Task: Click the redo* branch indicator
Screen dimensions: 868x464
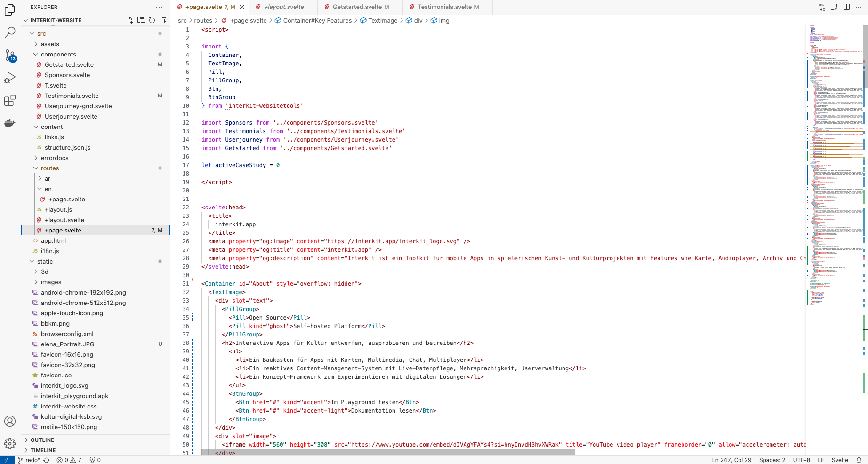Action: (x=29, y=460)
